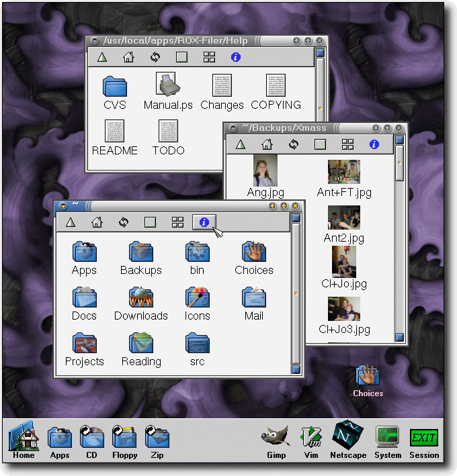Open the Icons folder
The height and width of the screenshot is (476, 457).
pyautogui.click(x=197, y=303)
